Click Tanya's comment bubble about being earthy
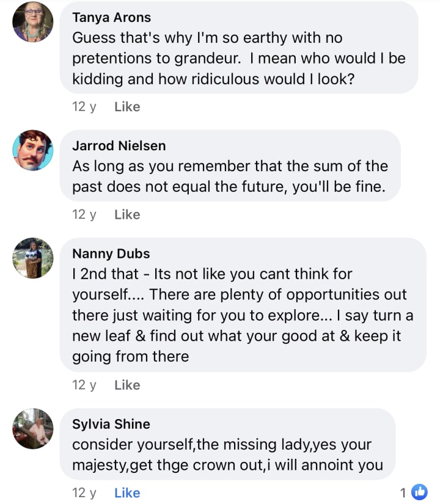The width and height of the screenshot is (440, 504). (x=238, y=59)
